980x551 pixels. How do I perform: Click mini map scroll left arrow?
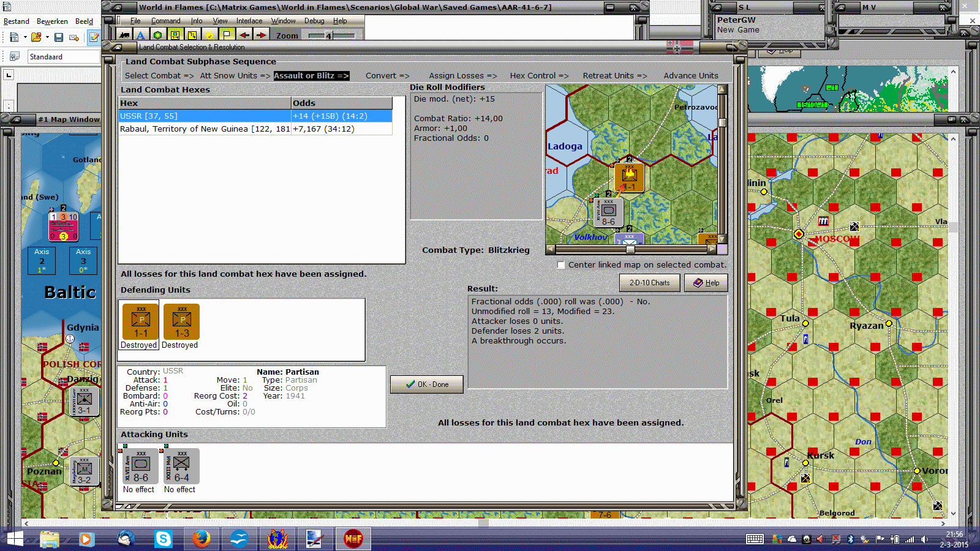550,249
